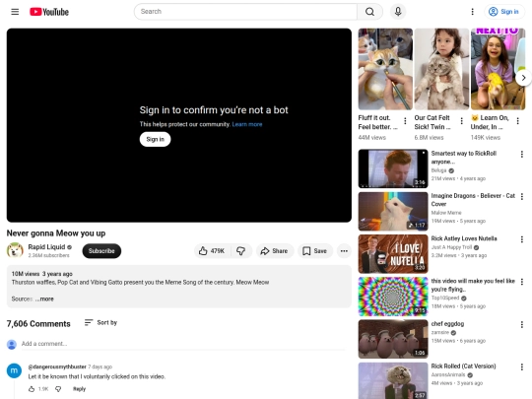Click title 'chef eggdog'
This screenshot has height=399, width=532.
coord(447,324)
